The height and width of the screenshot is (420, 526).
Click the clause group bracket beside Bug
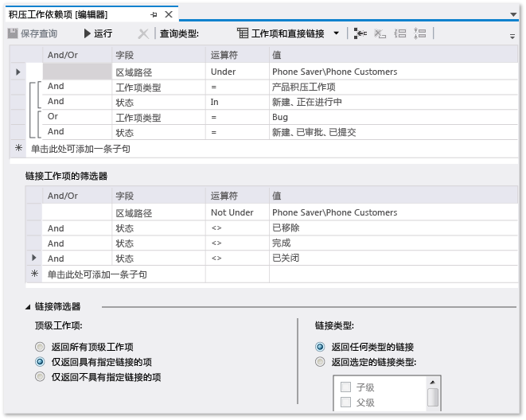(39, 124)
